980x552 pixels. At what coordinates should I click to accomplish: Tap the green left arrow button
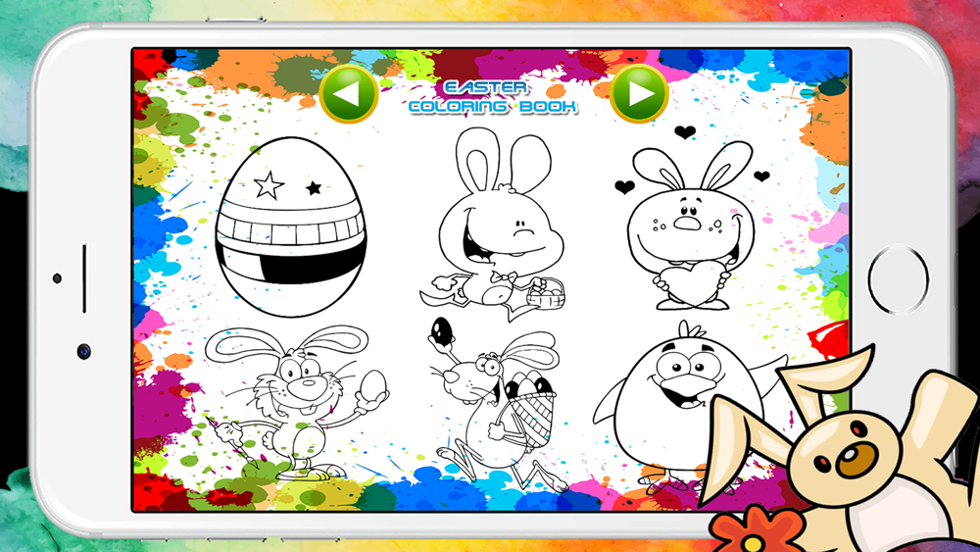349,94
